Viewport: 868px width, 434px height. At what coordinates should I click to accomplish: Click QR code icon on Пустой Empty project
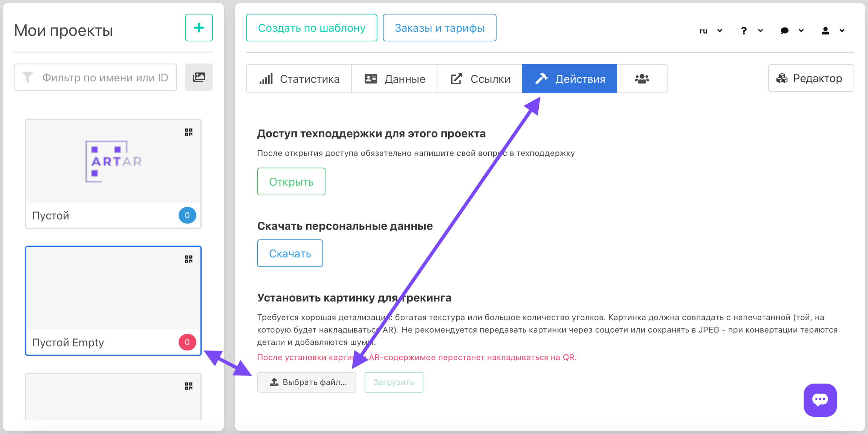(x=189, y=259)
